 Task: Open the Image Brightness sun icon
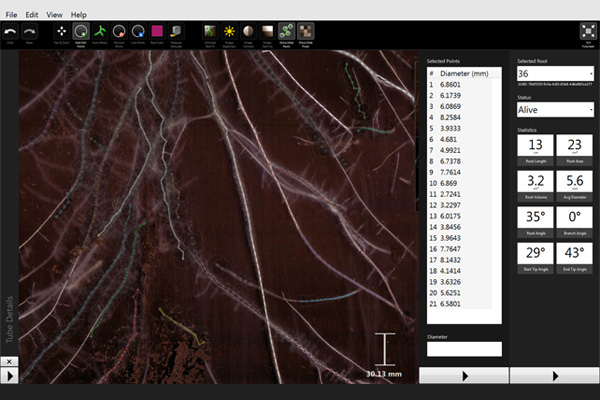tap(228, 32)
